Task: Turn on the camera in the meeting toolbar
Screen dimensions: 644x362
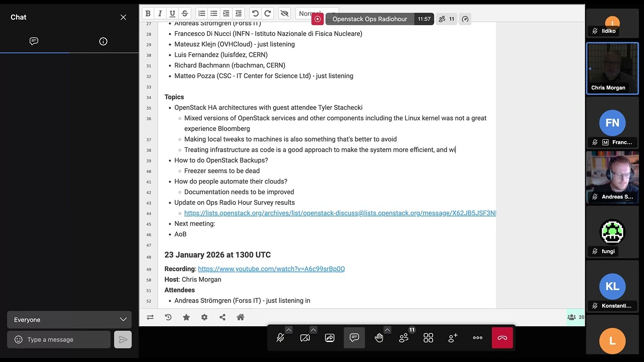Action: 305,338
